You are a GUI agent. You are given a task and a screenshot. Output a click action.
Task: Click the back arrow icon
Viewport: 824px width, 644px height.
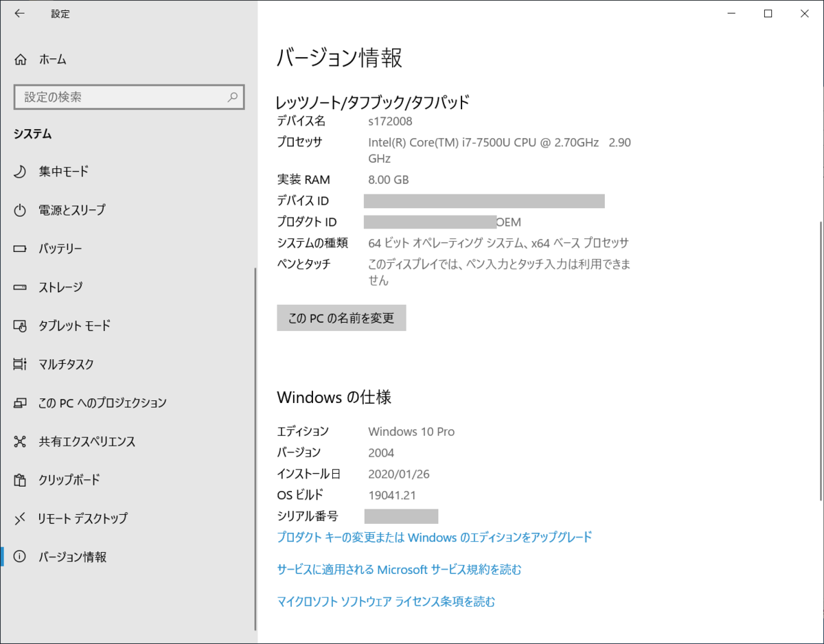pyautogui.click(x=19, y=14)
